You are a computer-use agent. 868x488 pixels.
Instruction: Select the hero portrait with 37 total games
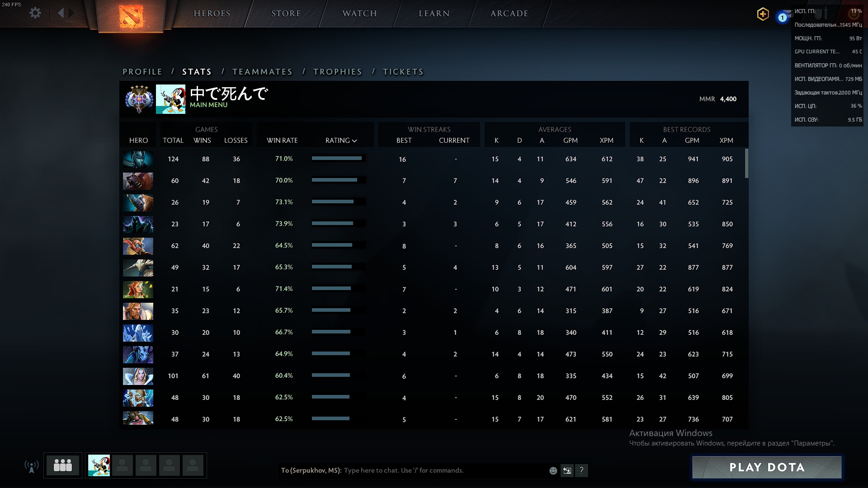[138, 354]
